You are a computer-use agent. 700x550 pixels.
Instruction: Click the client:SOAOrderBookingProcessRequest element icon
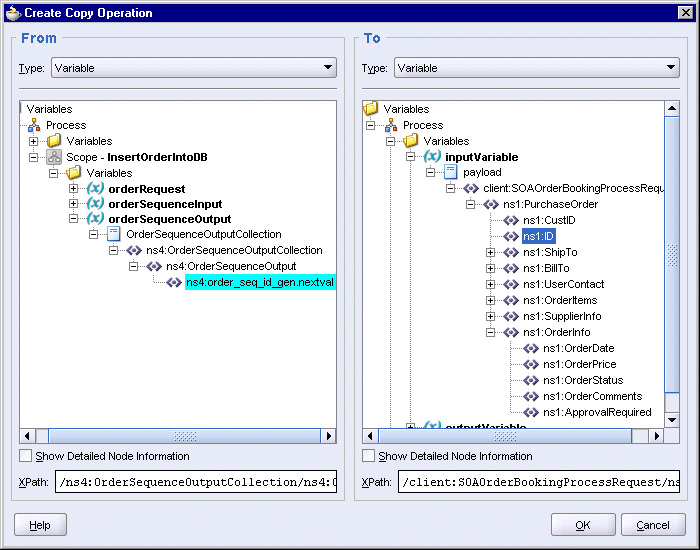pos(471,188)
